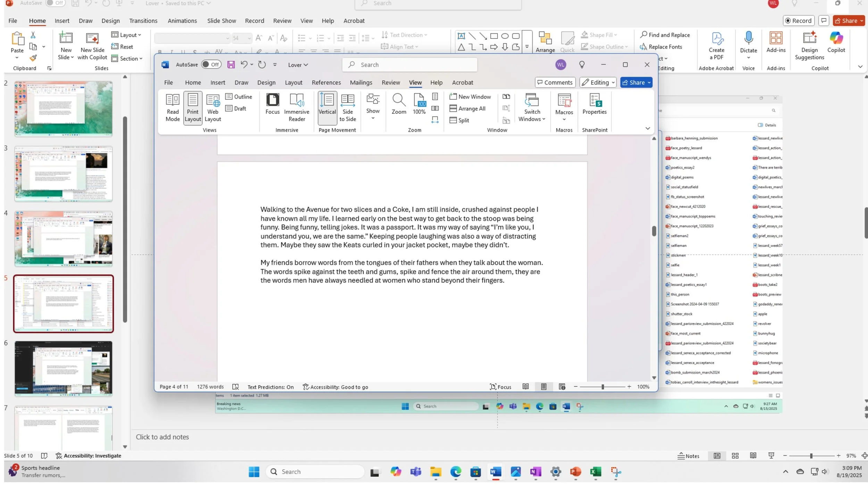
Task: Toggle Notes pane in PowerPoint status bar
Action: (x=688, y=456)
